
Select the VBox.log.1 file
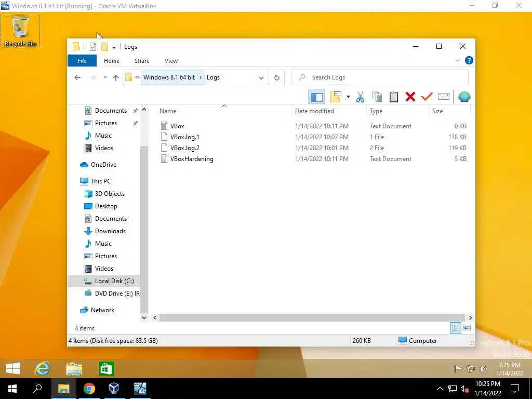[184, 137]
